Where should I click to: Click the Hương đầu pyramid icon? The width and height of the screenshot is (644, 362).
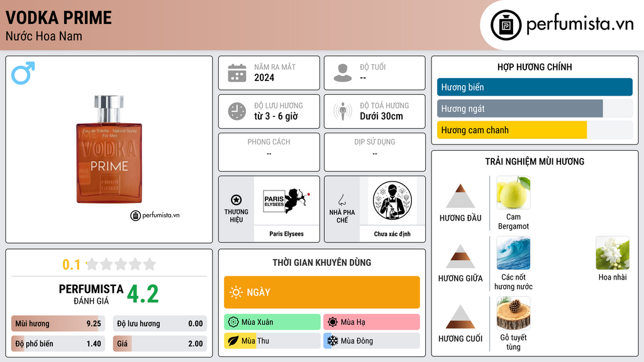pos(460,196)
